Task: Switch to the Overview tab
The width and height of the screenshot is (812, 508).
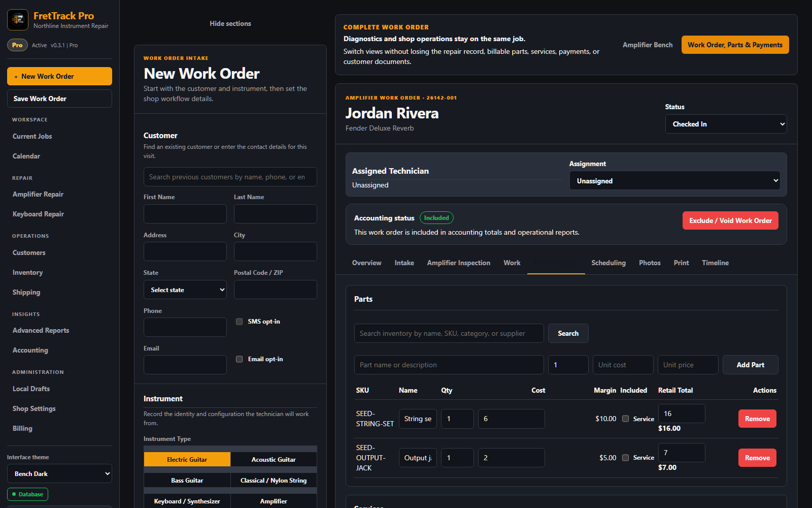Action: (366, 263)
